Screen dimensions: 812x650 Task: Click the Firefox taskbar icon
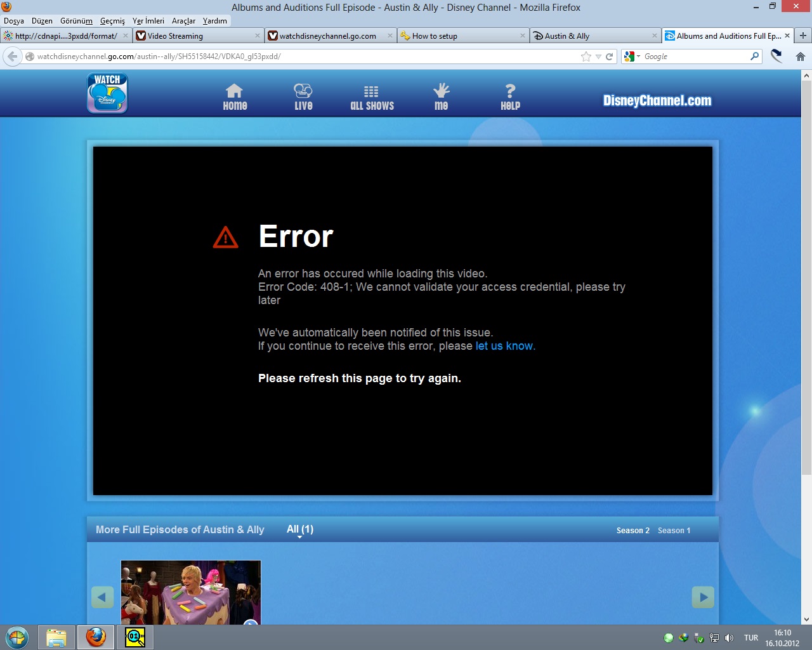96,637
